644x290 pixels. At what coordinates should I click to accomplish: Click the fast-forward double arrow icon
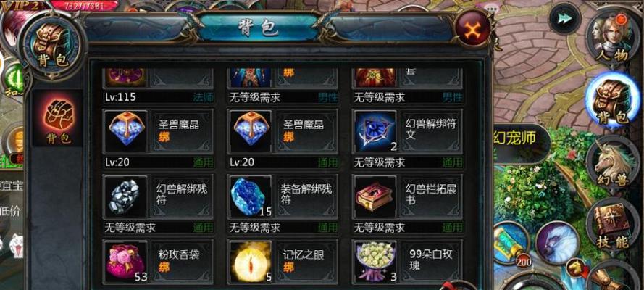[x=564, y=18]
